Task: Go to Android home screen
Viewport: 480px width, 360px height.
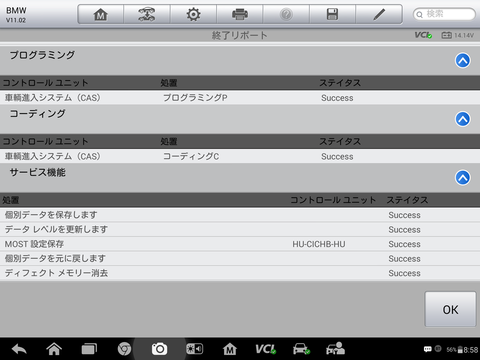Action: [x=54, y=349]
